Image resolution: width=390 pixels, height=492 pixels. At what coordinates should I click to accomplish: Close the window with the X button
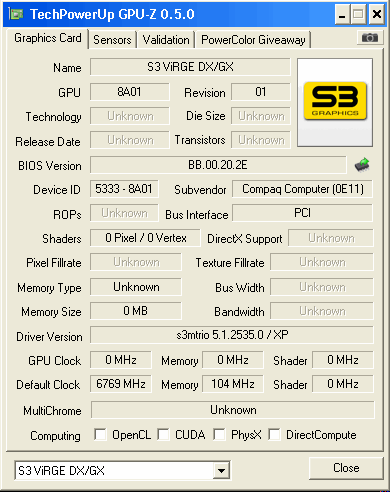pyautogui.click(x=377, y=14)
